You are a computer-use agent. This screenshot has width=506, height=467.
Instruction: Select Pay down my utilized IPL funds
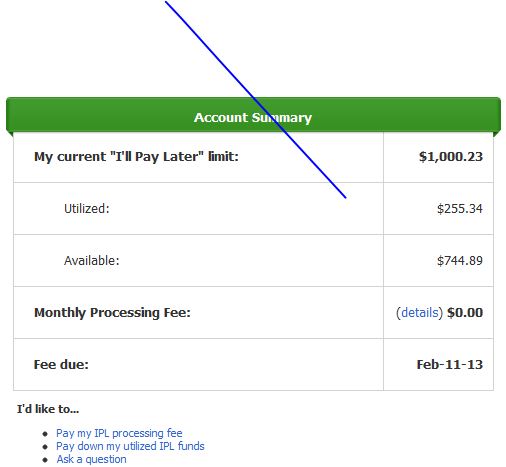130,446
